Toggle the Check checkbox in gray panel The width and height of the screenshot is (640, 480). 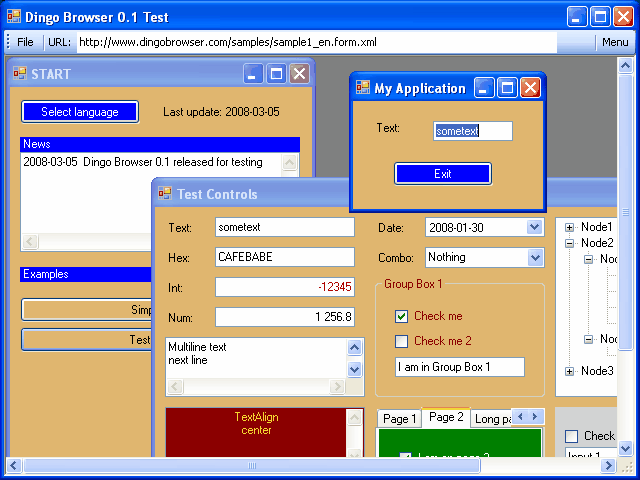point(571,436)
